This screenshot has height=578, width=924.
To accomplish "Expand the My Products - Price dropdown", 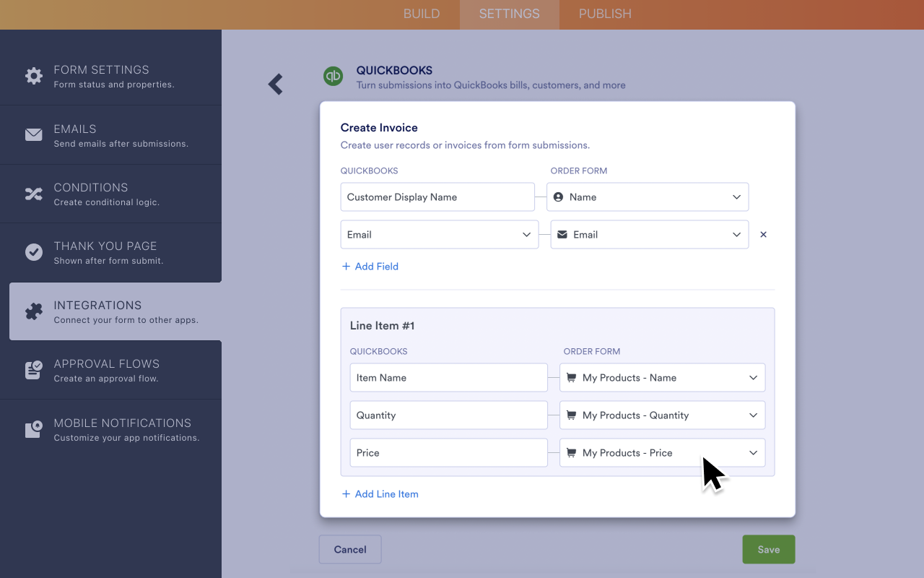I will point(663,453).
